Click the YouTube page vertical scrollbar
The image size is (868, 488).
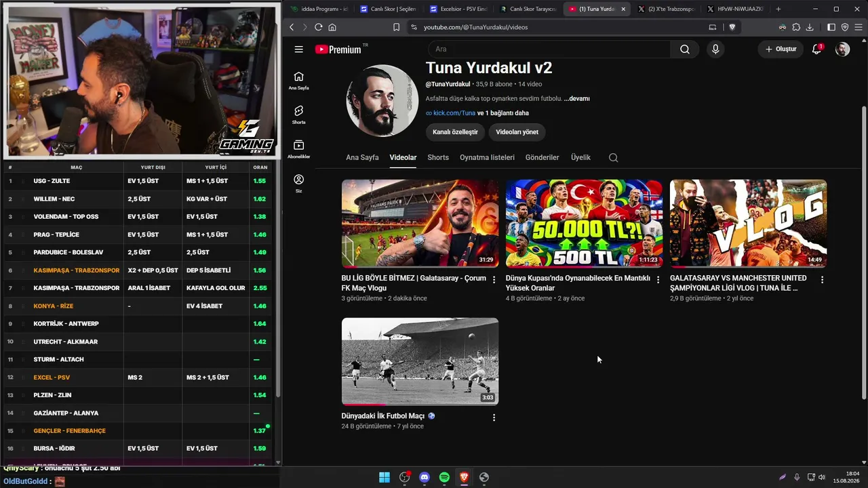[863, 252]
